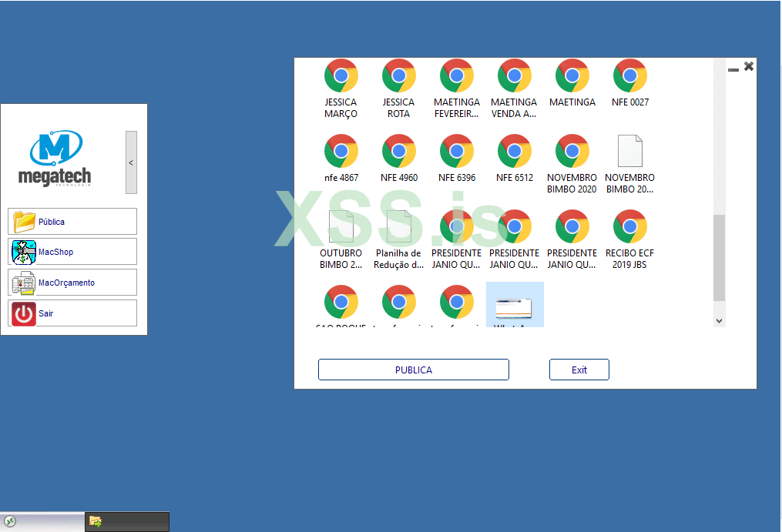Select the Planilha de Redução d... document

399,226
